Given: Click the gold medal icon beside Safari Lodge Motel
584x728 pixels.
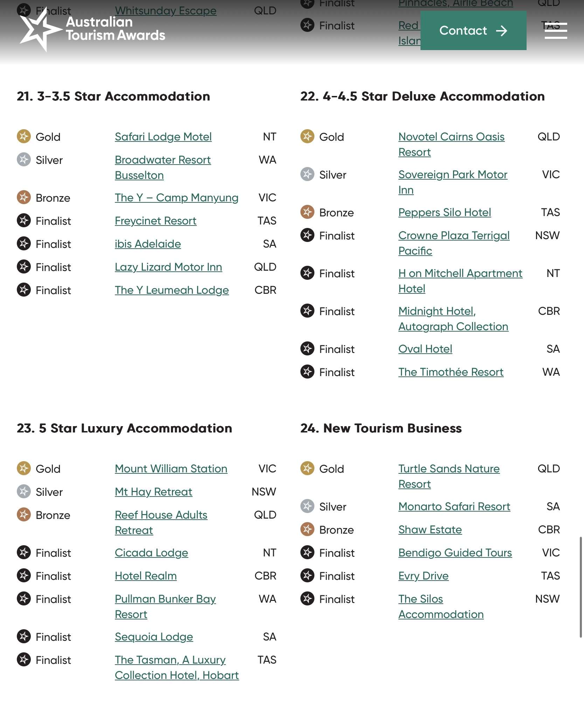Looking at the screenshot, I should 24,137.
